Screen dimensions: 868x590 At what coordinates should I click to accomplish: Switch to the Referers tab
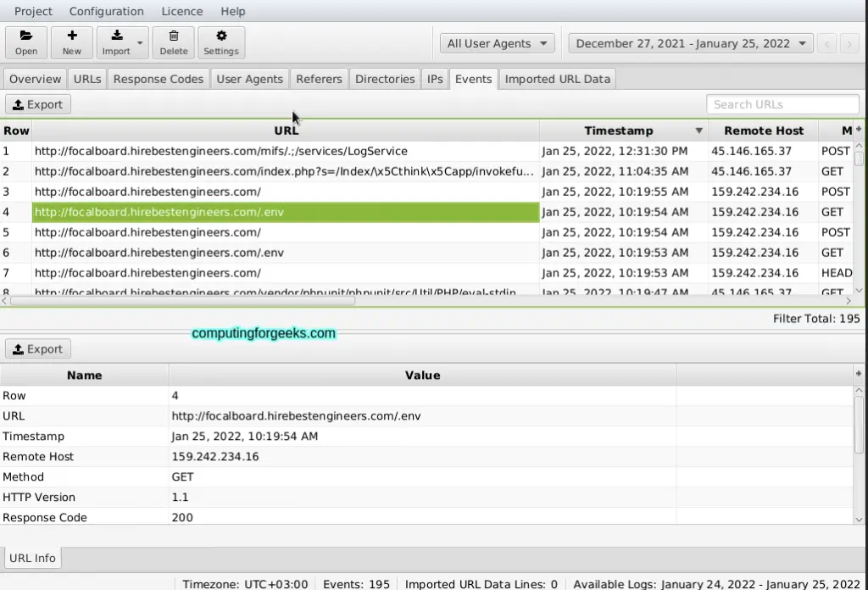click(319, 79)
